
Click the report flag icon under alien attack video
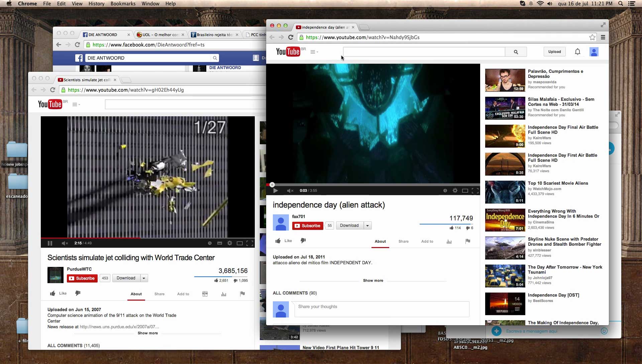coord(467,241)
